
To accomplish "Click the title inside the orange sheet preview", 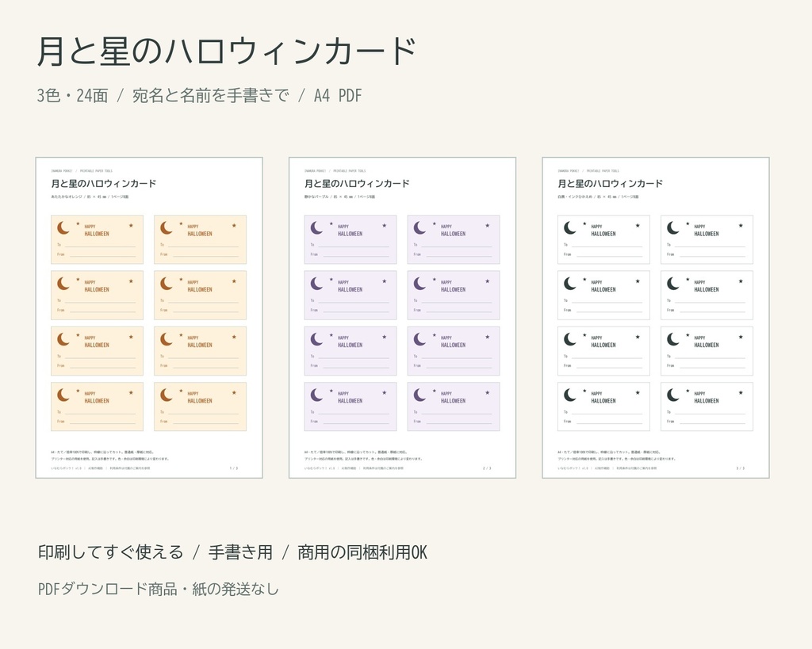I will [104, 184].
